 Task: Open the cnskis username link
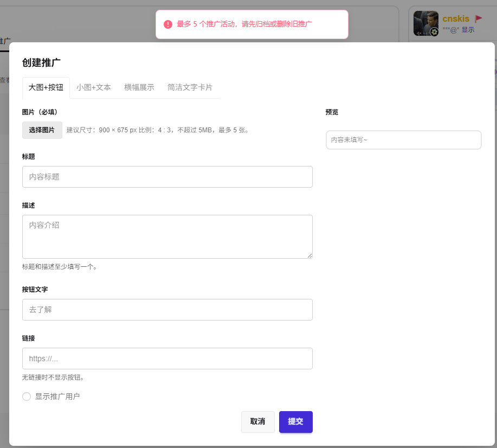pyautogui.click(x=456, y=18)
